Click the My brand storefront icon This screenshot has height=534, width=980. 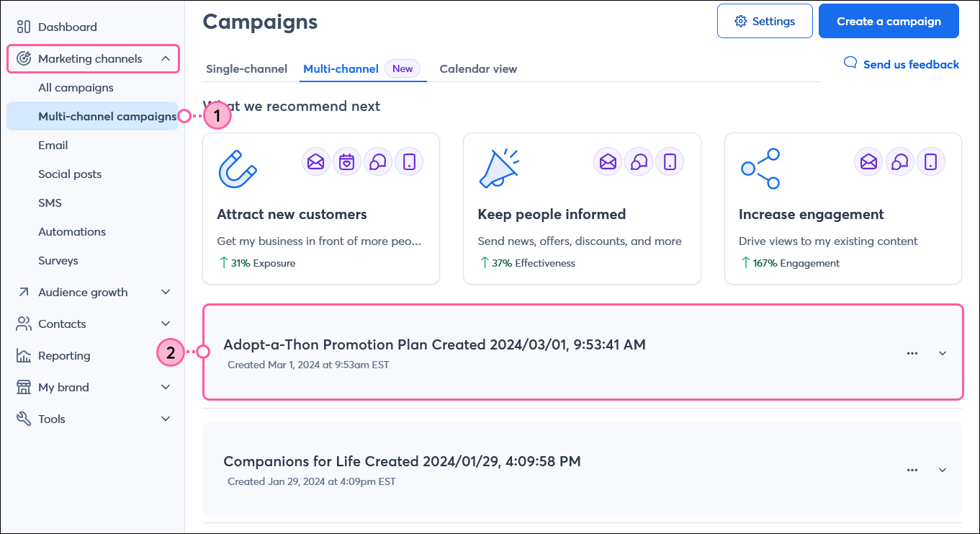pos(24,387)
